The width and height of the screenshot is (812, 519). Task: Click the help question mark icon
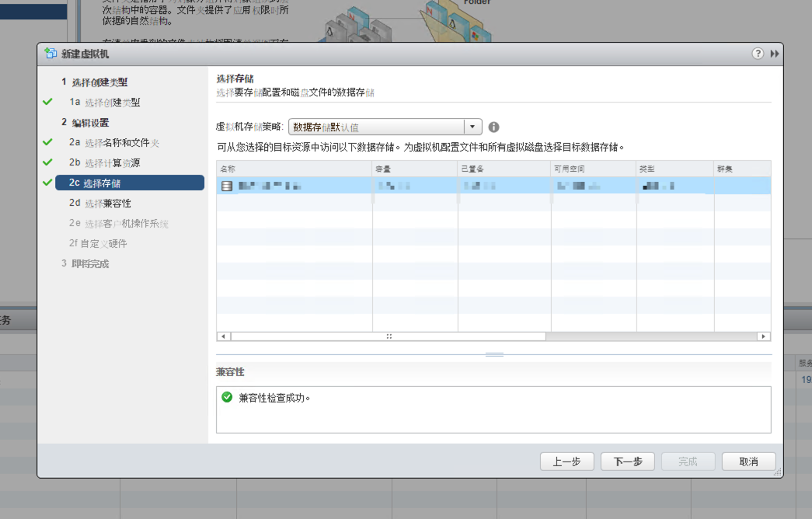coord(758,54)
